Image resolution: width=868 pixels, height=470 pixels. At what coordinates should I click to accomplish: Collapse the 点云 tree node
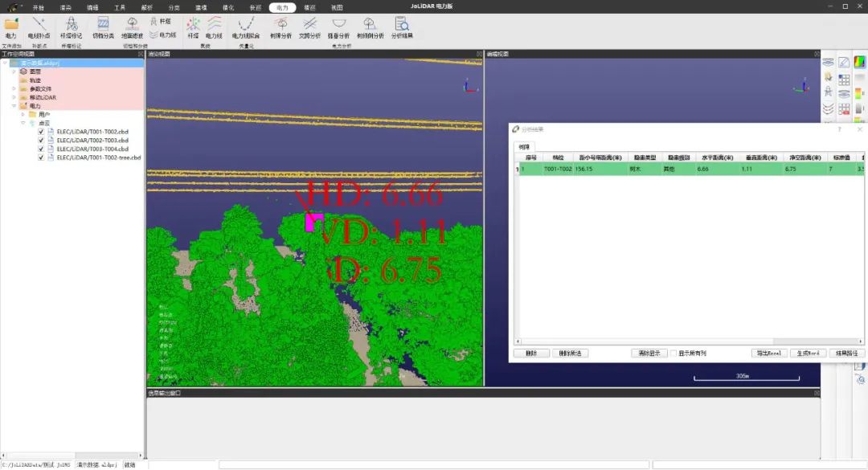(x=23, y=123)
